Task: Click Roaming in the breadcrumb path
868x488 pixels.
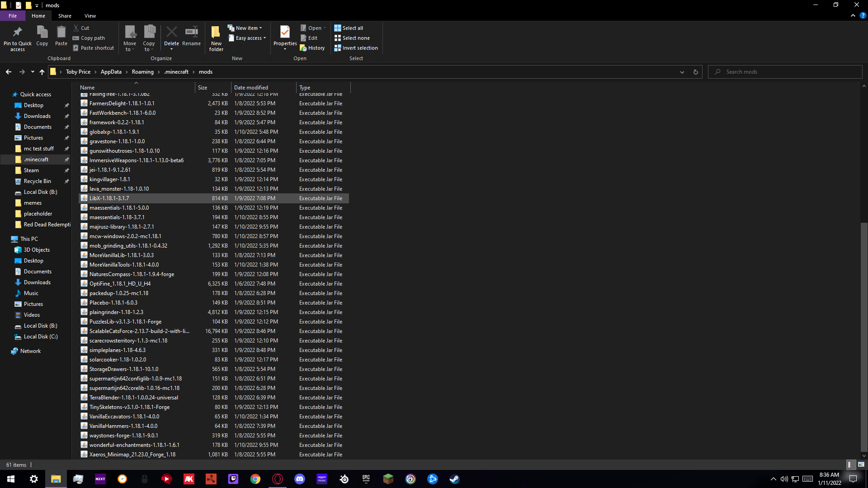Action: [143, 72]
